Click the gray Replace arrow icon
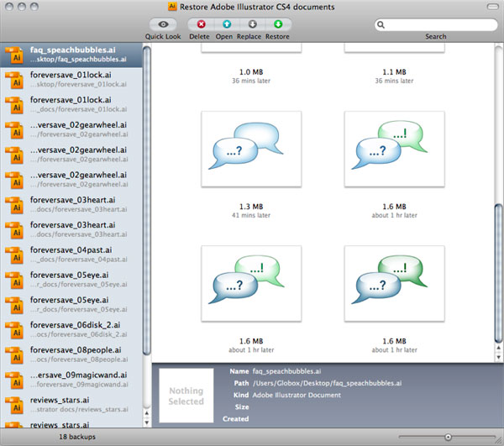The width and height of the screenshot is (504, 446). pyautogui.click(x=253, y=24)
